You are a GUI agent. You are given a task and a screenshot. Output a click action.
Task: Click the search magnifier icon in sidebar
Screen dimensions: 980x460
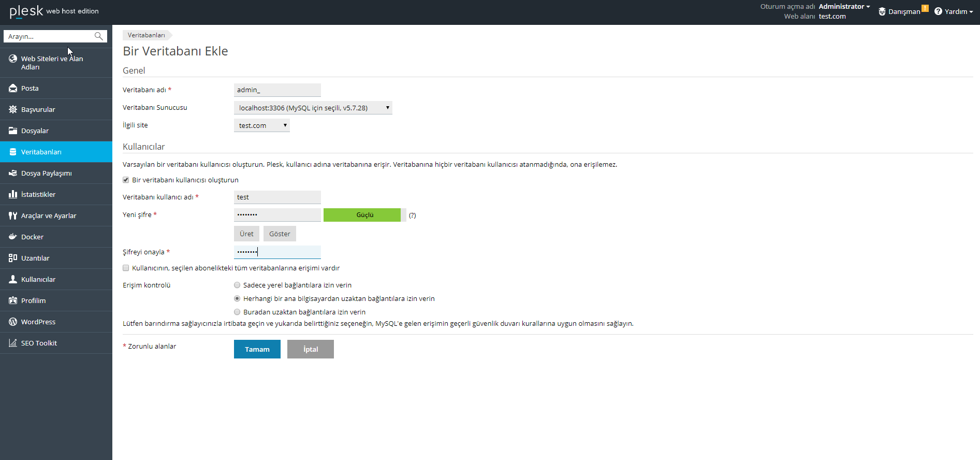click(x=98, y=36)
